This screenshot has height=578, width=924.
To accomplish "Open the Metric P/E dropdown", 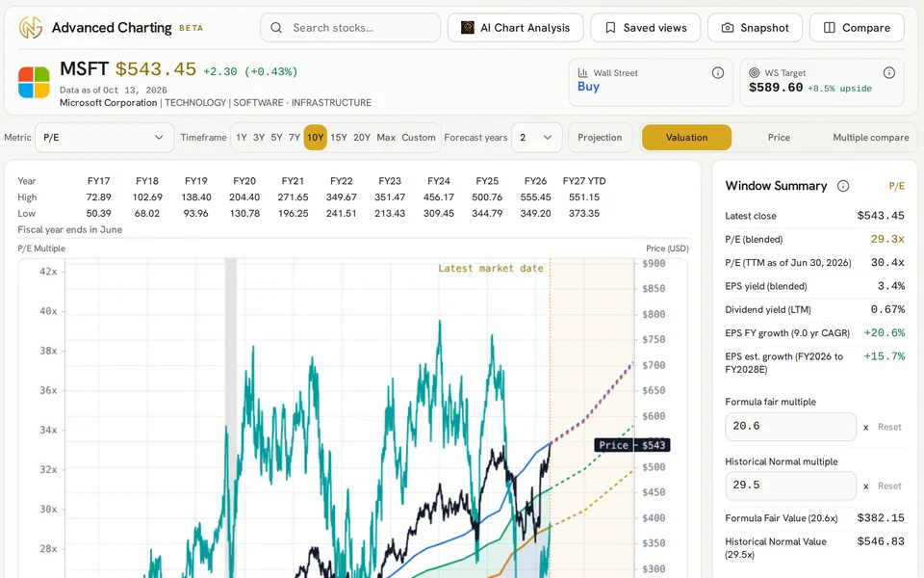I will [104, 138].
